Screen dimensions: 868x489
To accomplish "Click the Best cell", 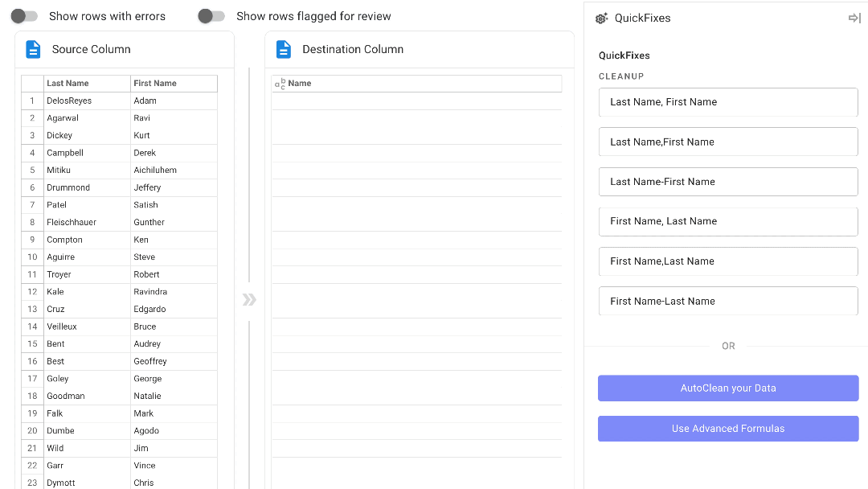I will click(87, 361).
